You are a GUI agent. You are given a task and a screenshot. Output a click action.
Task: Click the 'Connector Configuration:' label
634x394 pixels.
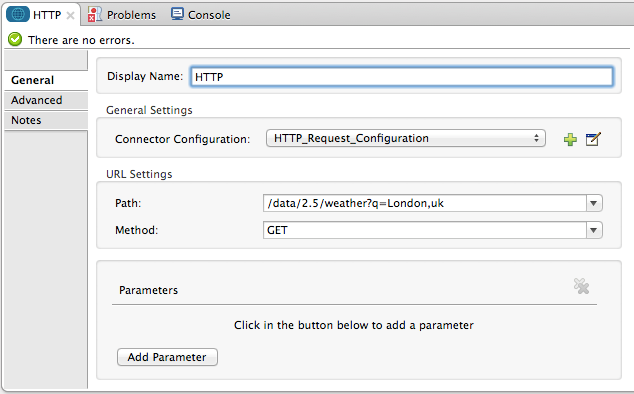click(182, 139)
